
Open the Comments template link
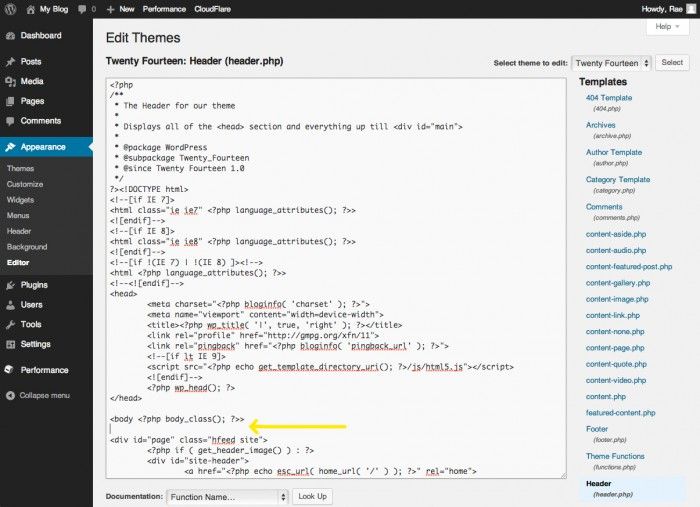[604, 207]
